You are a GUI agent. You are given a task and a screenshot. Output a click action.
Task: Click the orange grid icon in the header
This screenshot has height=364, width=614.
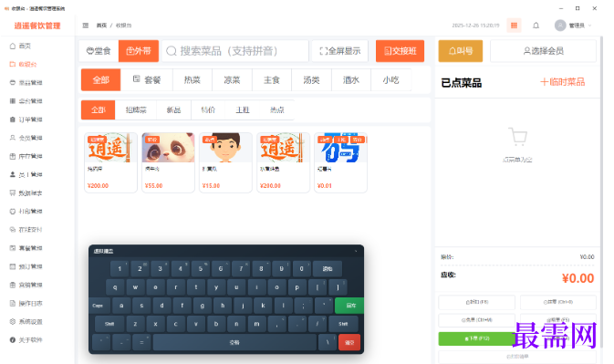click(x=514, y=26)
